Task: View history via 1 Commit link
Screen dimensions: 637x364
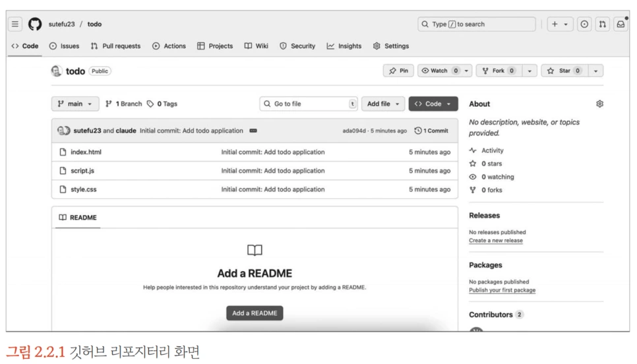Action: click(x=431, y=131)
